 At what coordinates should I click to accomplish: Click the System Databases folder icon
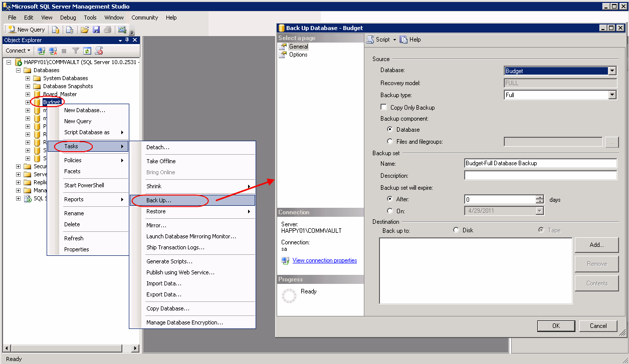37,78
